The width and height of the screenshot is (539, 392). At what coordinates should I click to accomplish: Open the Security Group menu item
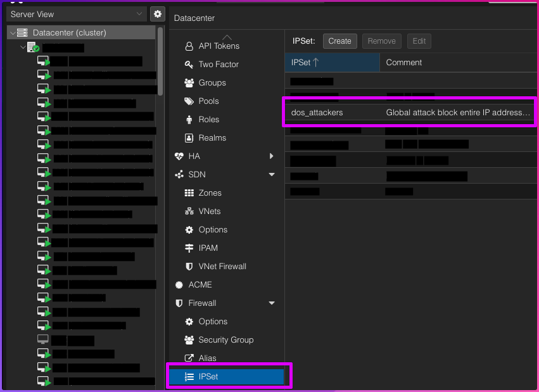[x=225, y=340]
